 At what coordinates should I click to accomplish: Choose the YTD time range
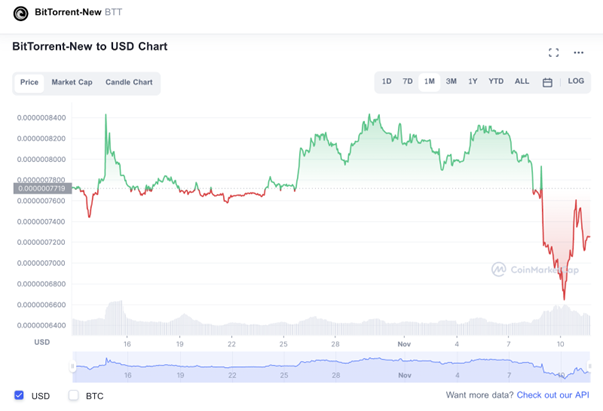[496, 82]
